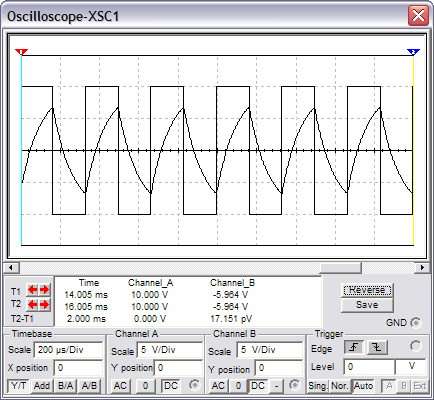Click Channel_A difference 0.000 V
This screenshot has width=434, height=400.
150,319
